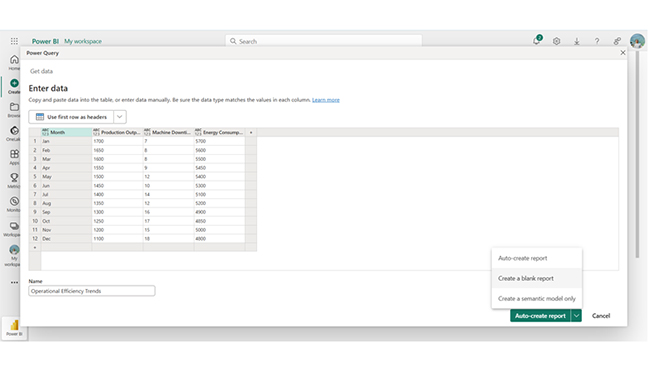The image size is (650, 369).
Task: Select row number 12 header
Action: coord(35,239)
